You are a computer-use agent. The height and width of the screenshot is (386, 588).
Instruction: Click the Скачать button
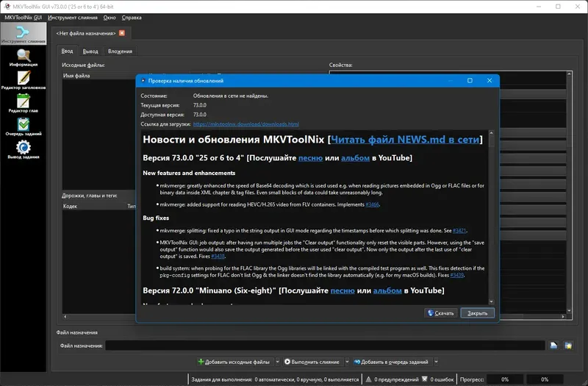[x=441, y=313]
